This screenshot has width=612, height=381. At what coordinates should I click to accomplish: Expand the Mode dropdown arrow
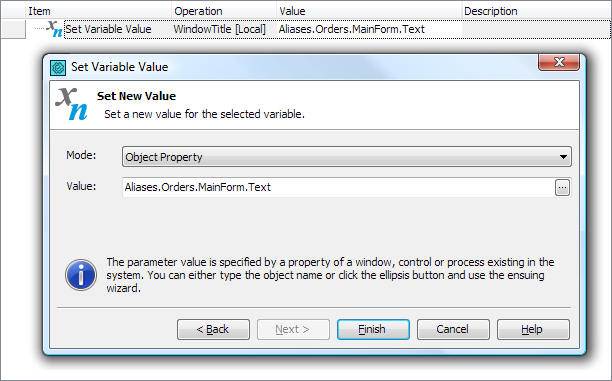point(563,157)
